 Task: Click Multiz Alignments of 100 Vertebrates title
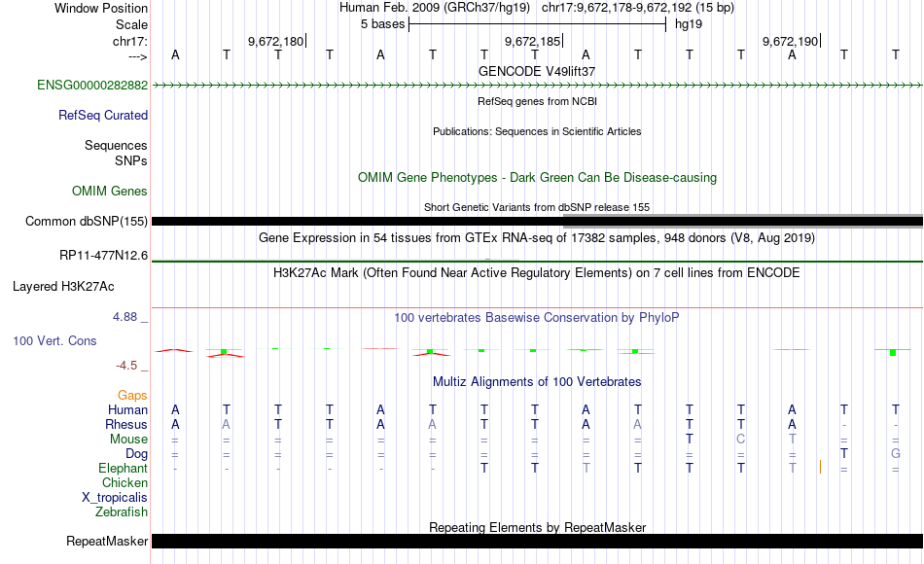click(x=537, y=382)
